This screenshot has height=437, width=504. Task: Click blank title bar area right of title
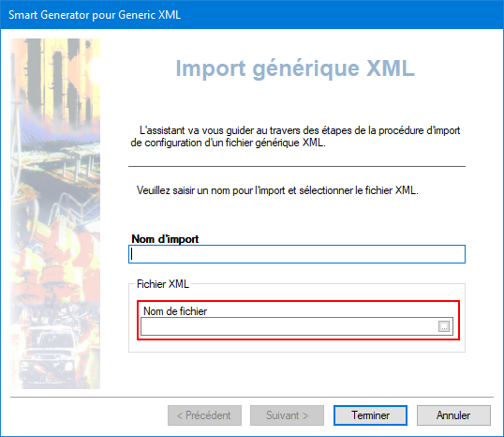341,15
